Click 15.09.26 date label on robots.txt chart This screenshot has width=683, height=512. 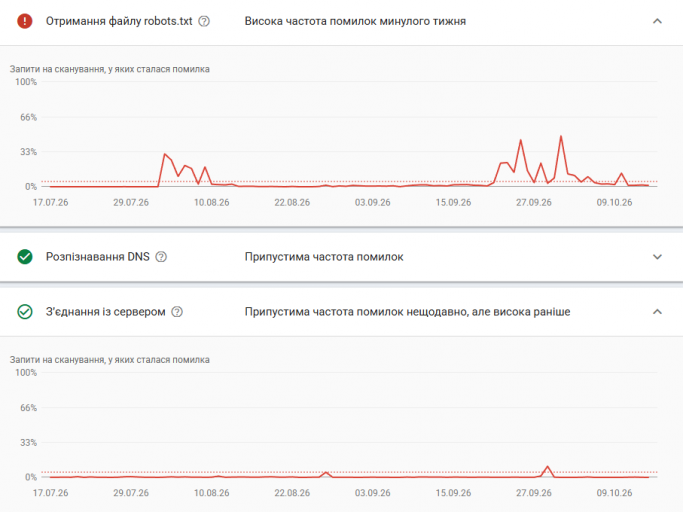pos(453,202)
